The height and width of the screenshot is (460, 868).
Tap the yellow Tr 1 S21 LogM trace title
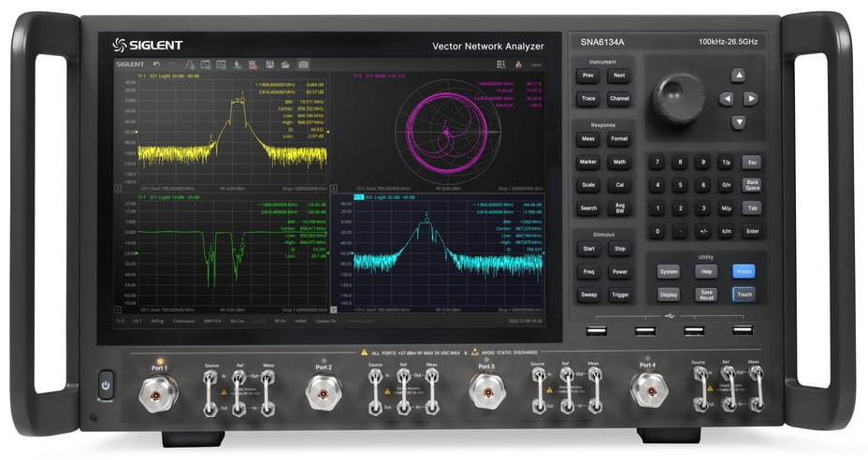click(168, 77)
